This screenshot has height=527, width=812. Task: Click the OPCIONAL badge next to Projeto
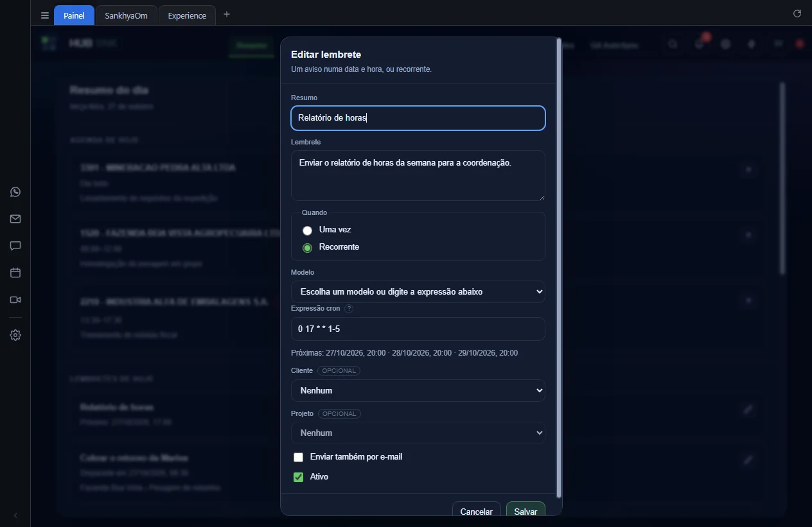pyautogui.click(x=339, y=413)
